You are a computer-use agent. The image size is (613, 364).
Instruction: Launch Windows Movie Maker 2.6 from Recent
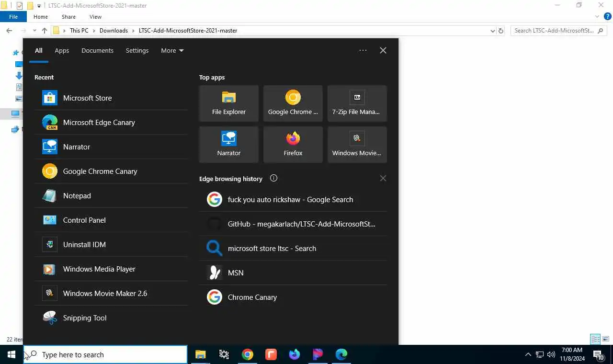click(x=111, y=293)
